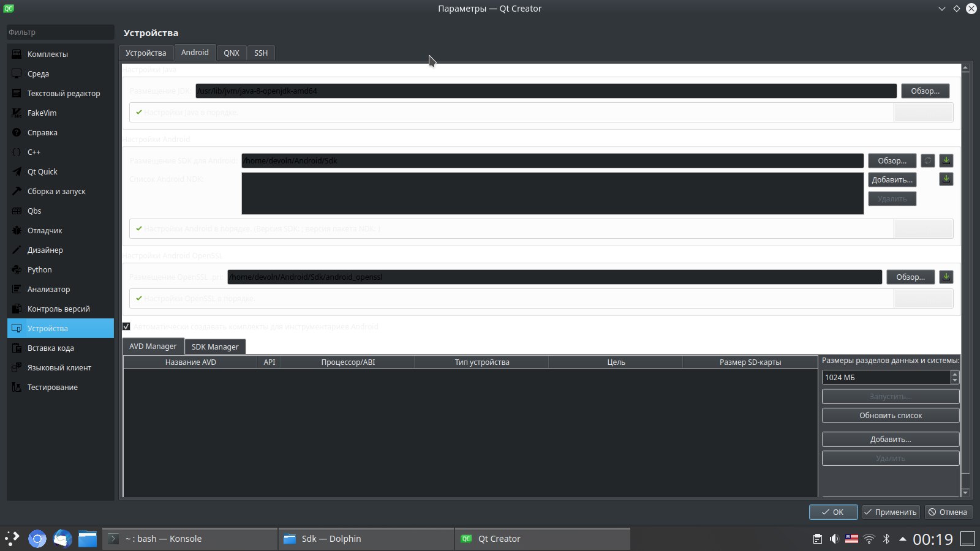
Task: Confirm the dialog with OK
Action: 833,512
